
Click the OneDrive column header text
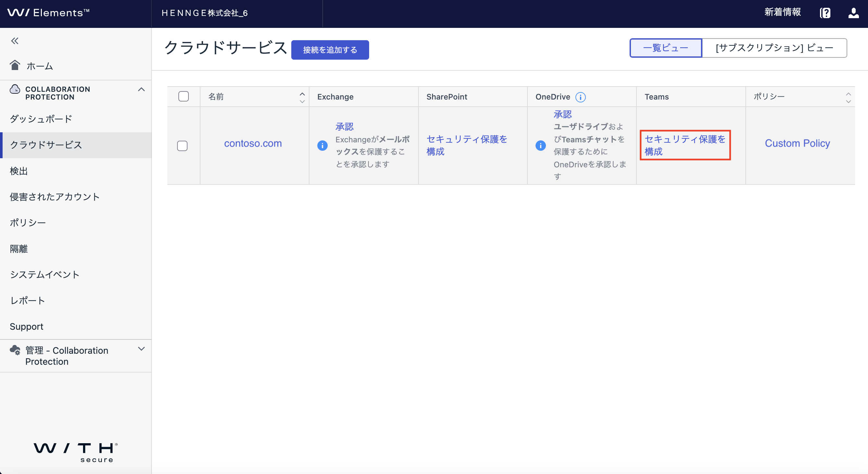(553, 97)
